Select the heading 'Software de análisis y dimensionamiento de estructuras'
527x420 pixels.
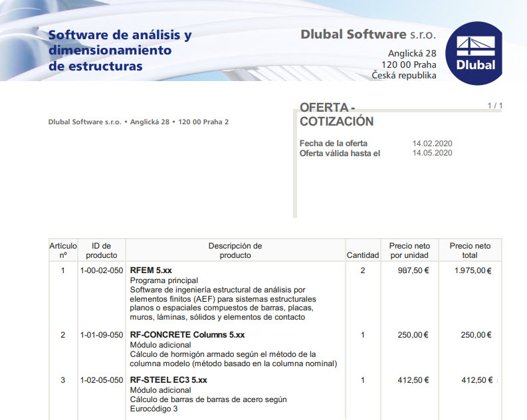tap(120, 51)
